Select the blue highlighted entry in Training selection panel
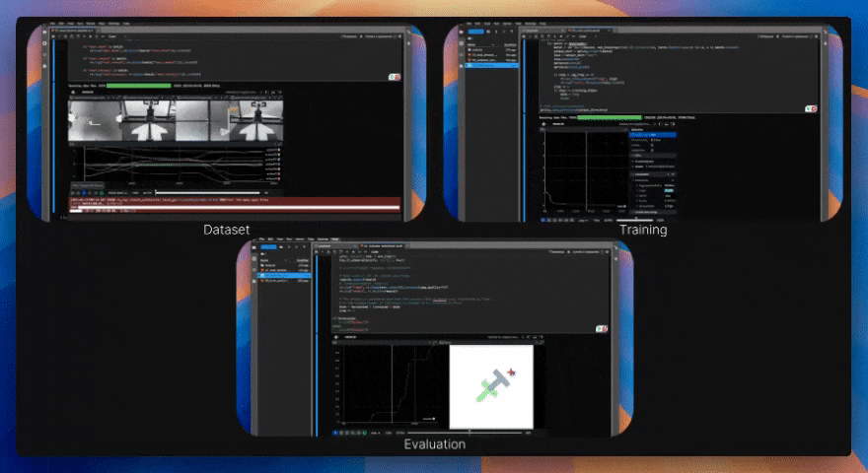Viewport: 868px width, 473px height. [x=653, y=134]
